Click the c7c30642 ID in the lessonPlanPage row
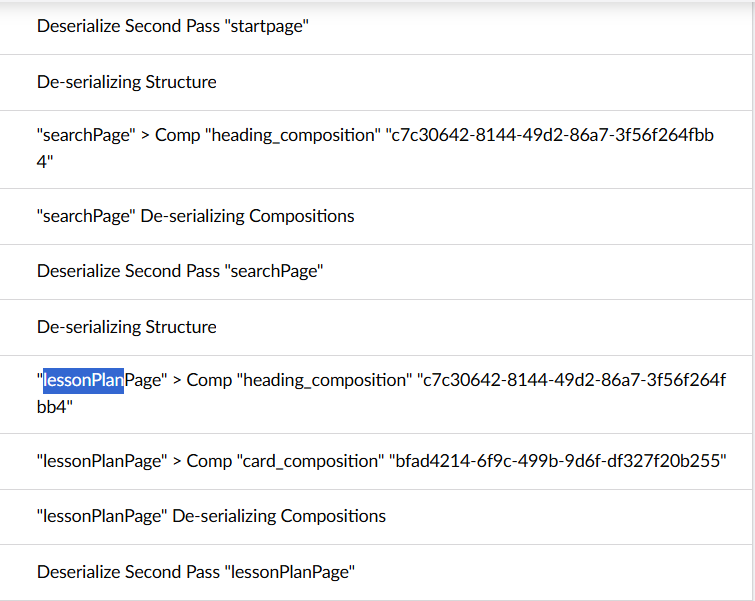This screenshot has width=755, height=601. 574,380
